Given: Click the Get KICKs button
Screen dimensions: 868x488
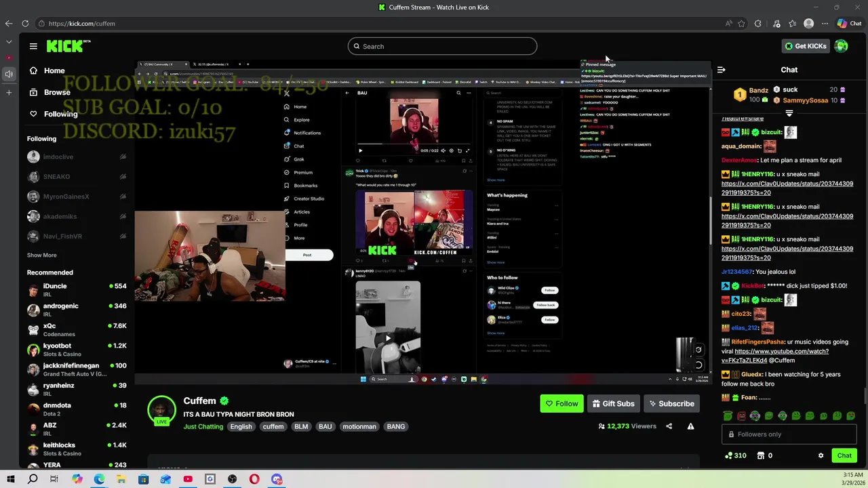Looking at the screenshot, I should click(806, 46).
